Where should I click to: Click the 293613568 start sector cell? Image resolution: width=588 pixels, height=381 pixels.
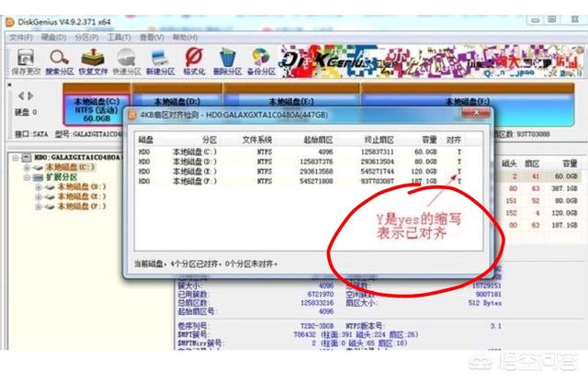(316, 172)
